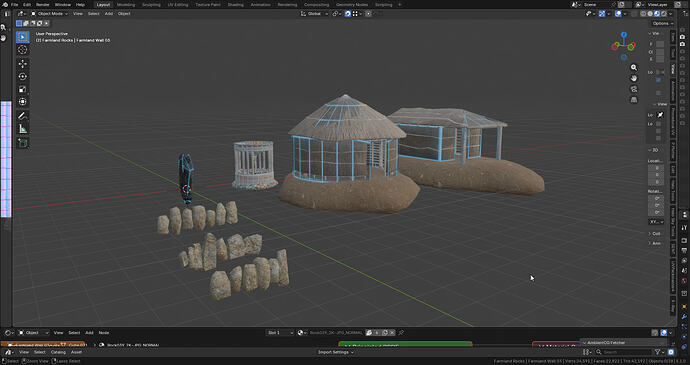Select the Select Box tool
This screenshot has width=690, height=365.
coord(22,37)
